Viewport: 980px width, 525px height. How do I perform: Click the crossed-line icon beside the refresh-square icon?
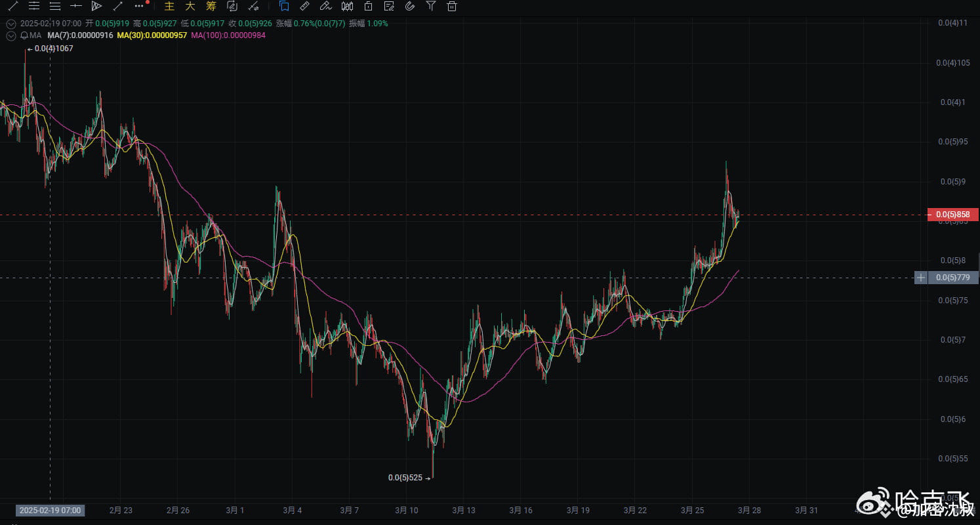pos(253,6)
